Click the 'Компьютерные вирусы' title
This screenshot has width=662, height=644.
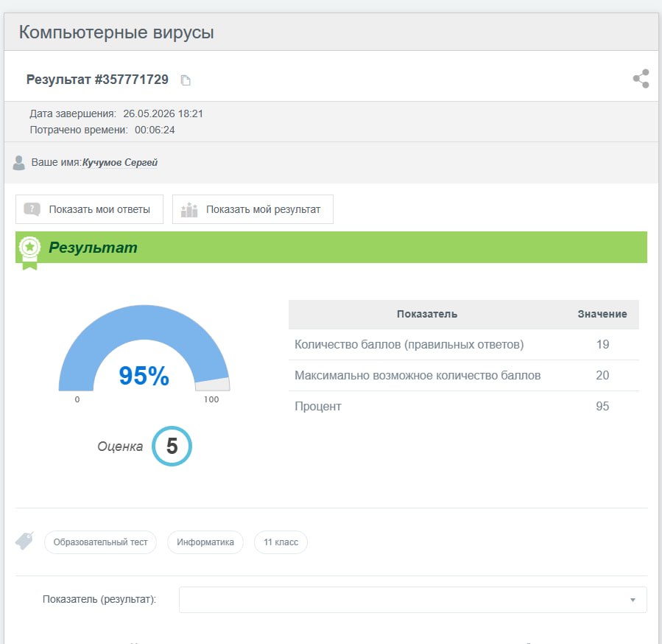point(116,32)
